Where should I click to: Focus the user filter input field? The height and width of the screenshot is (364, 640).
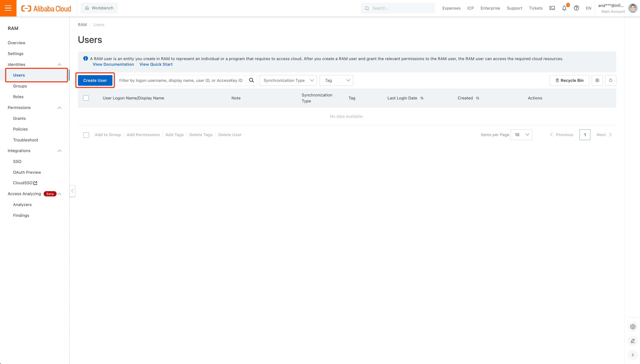181,80
